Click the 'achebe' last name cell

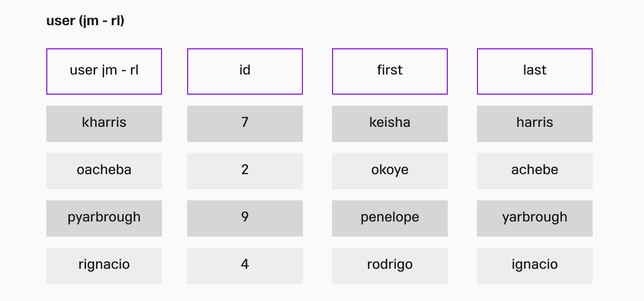[x=535, y=171]
